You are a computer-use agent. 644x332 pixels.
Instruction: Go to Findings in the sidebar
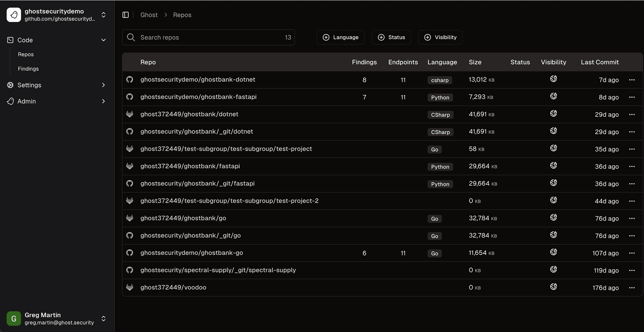click(x=28, y=69)
